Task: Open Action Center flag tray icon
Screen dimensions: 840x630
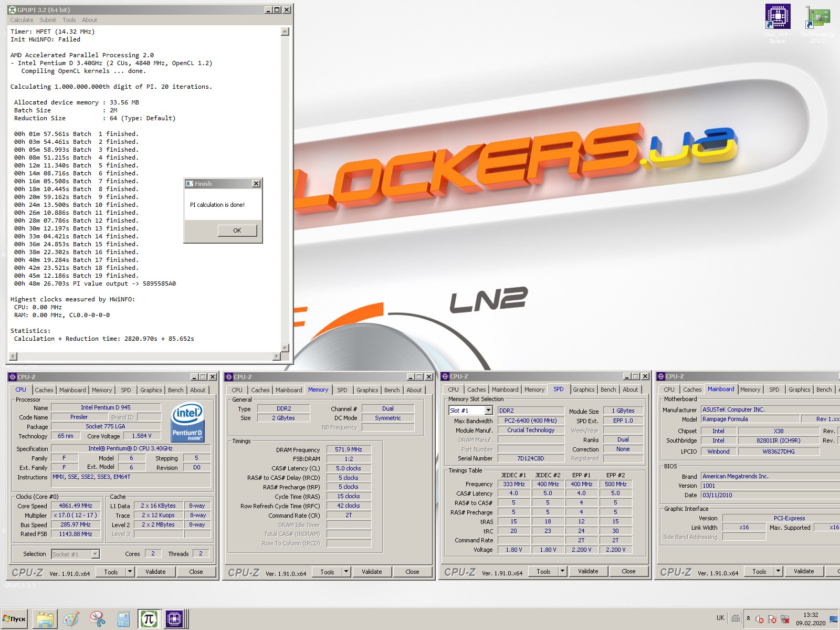Action: [x=772, y=619]
